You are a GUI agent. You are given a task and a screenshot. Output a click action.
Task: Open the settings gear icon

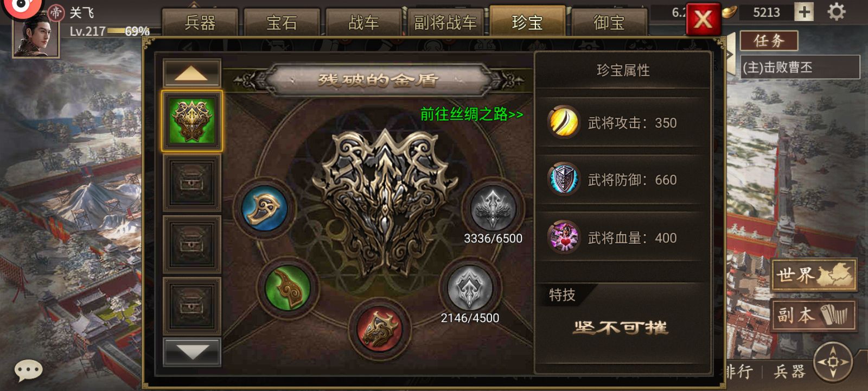pos(836,12)
